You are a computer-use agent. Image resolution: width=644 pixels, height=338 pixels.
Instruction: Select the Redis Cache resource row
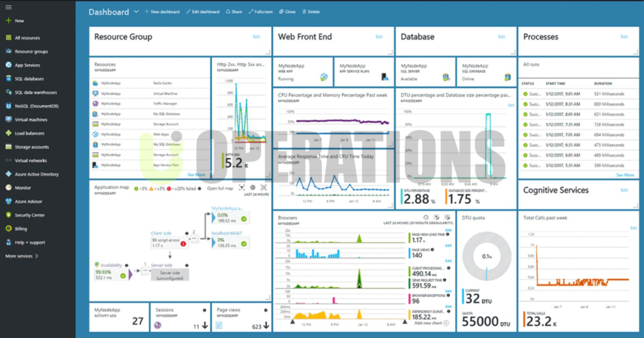tap(150, 83)
